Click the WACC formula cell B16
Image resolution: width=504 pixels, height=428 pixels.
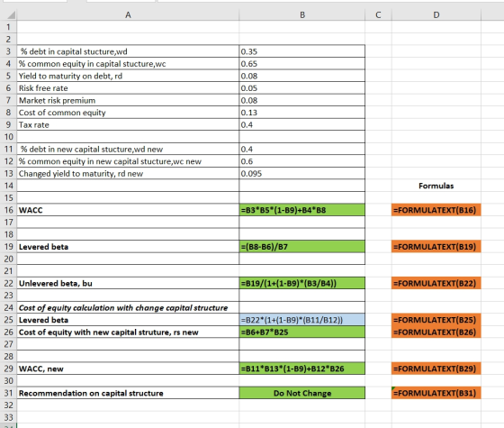(x=302, y=210)
